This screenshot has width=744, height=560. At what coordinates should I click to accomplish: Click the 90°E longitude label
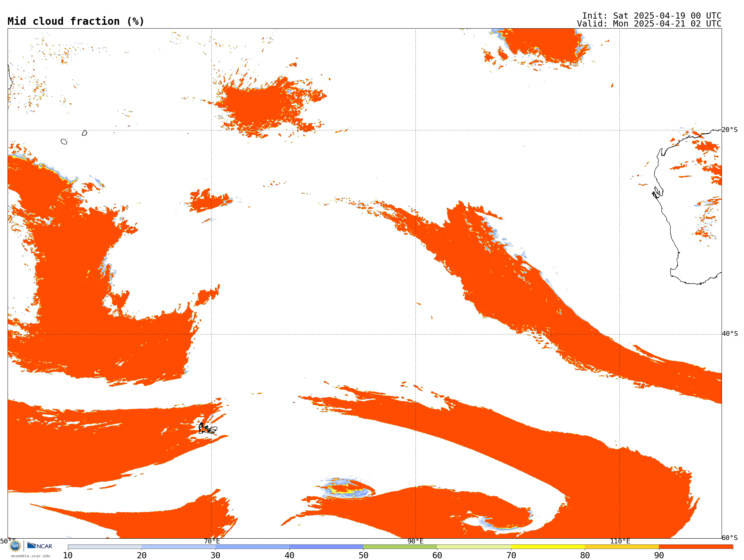415,541
